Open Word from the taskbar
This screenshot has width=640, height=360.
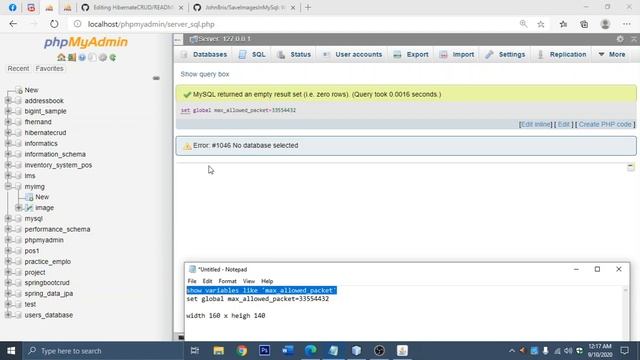point(287,351)
